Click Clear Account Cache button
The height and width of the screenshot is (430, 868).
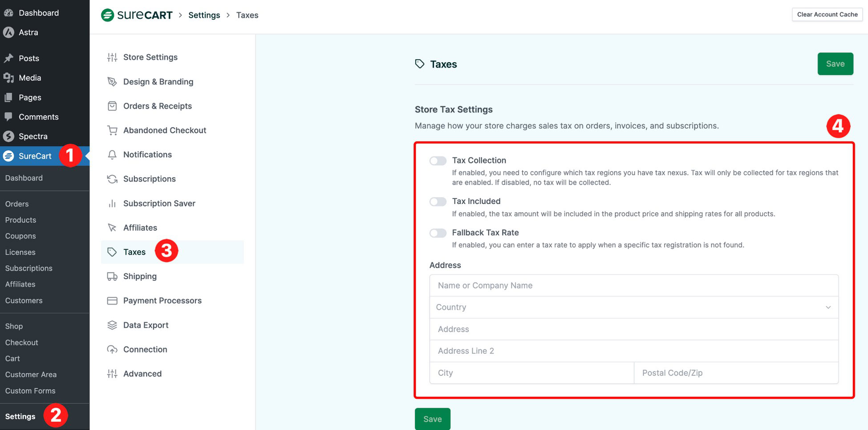(x=827, y=14)
